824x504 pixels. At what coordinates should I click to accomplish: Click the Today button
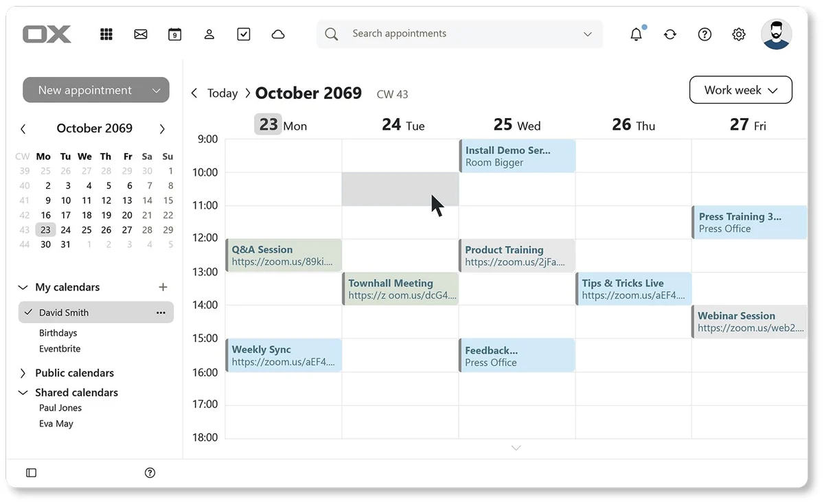click(222, 93)
